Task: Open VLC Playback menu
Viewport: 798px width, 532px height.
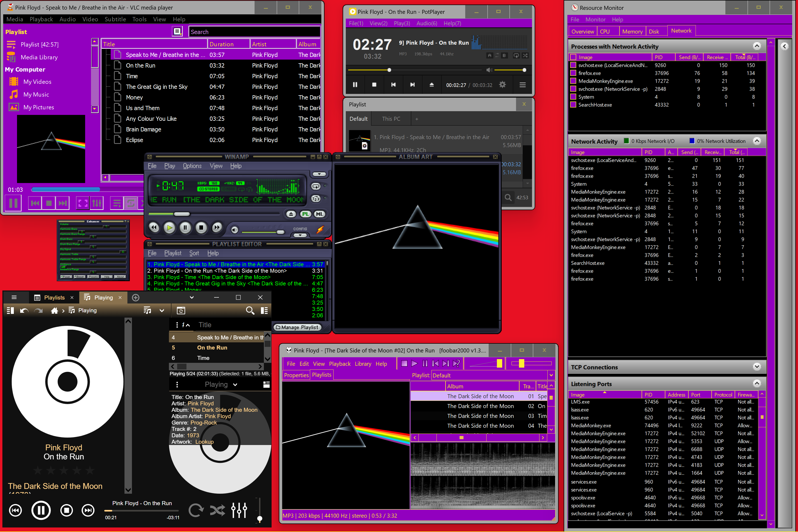Action: tap(41, 19)
